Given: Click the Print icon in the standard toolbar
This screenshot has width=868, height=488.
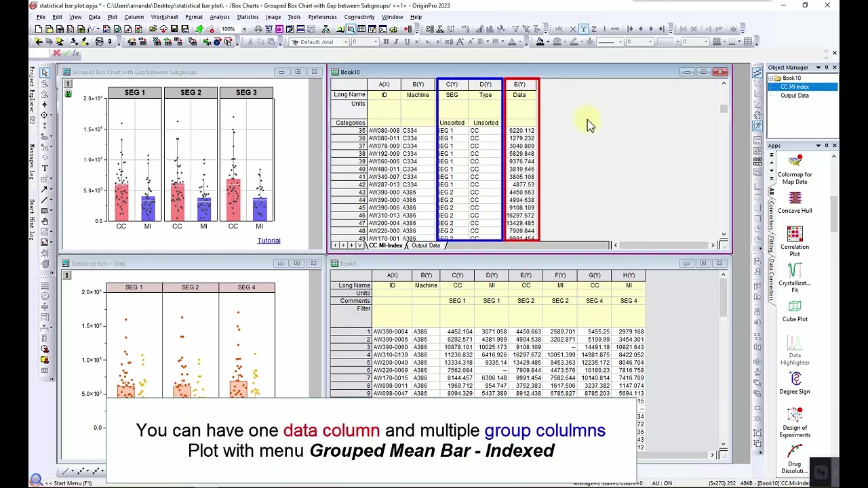Looking at the screenshot, I should (x=258, y=29).
